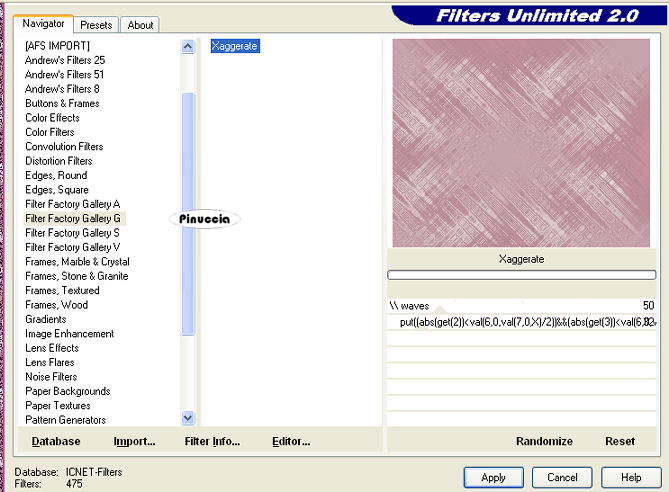Select Distortion Filters category

pyautogui.click(x=59, y=161)
